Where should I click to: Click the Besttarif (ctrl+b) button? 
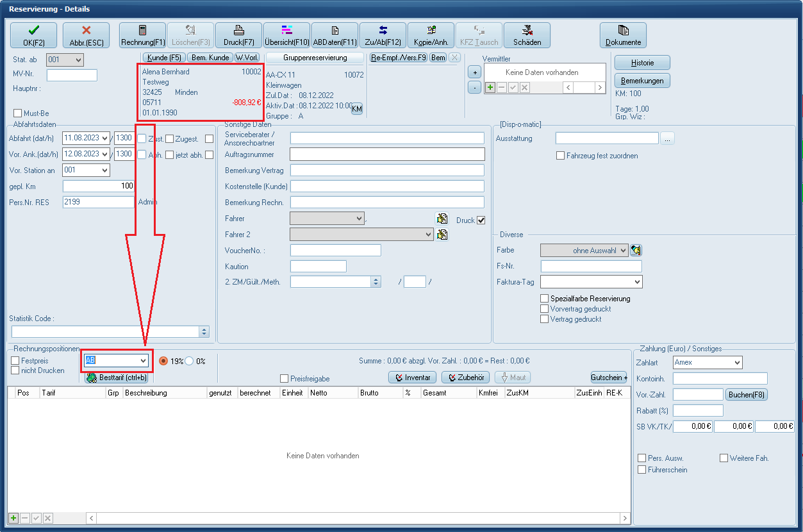[117, 378]
